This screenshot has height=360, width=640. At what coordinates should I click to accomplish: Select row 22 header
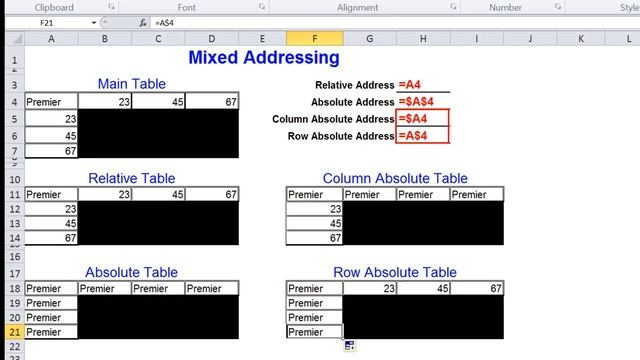15,347
